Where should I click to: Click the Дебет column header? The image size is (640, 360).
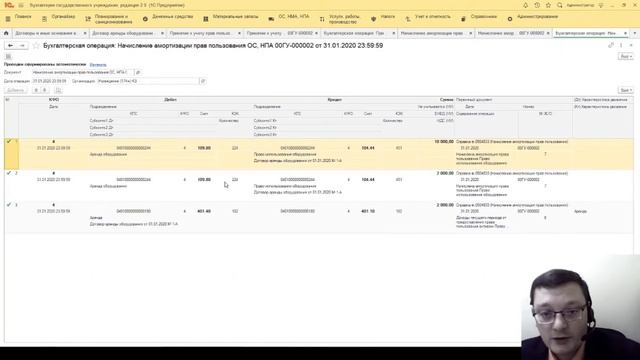170,100
